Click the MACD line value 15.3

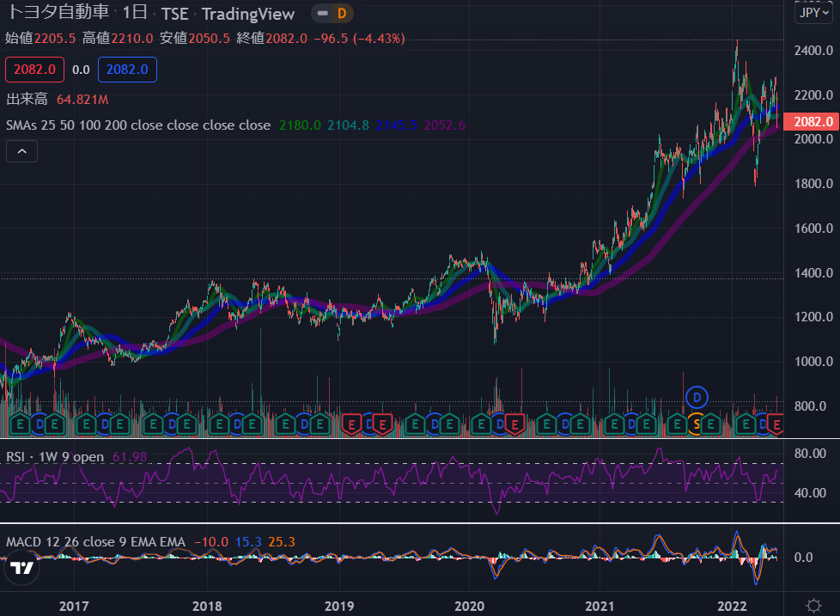248,542
